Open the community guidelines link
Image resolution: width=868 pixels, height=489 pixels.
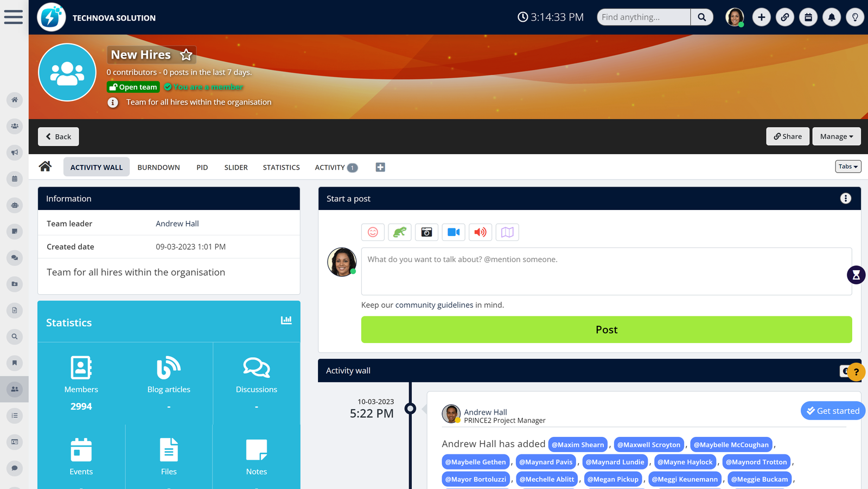[434, 305]
